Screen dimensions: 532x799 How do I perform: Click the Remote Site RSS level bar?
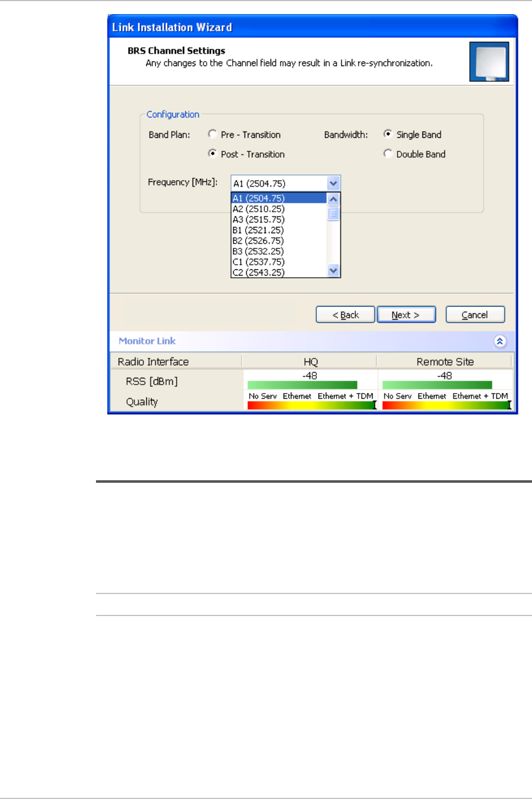click(x=437, y=385)
